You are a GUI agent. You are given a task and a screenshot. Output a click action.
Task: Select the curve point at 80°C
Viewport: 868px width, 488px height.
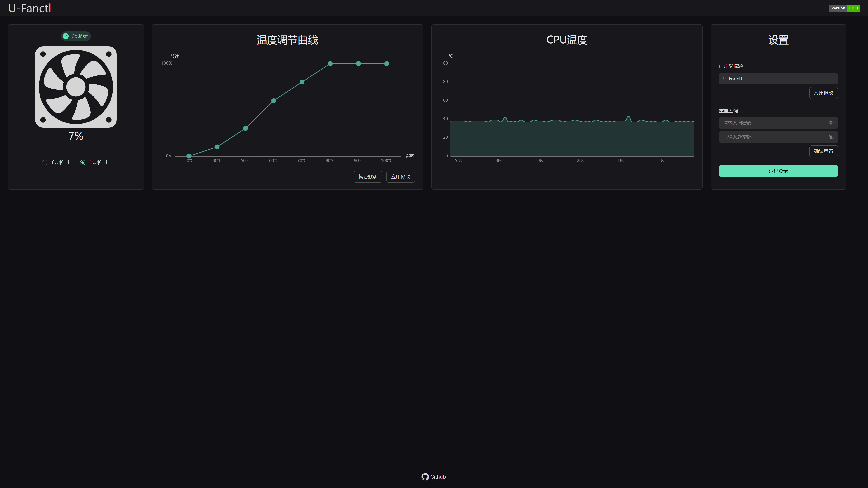point(330,63)
